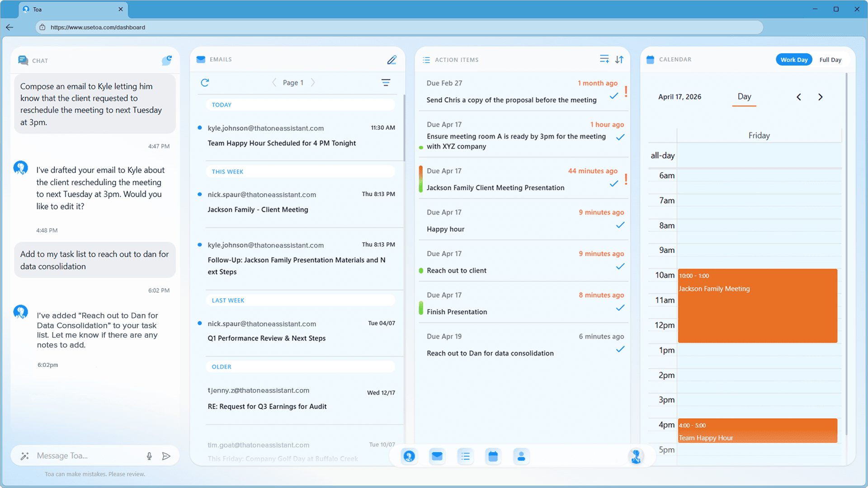Check off Finish Presentation task
Screen dimensions: 868x488
620,308
